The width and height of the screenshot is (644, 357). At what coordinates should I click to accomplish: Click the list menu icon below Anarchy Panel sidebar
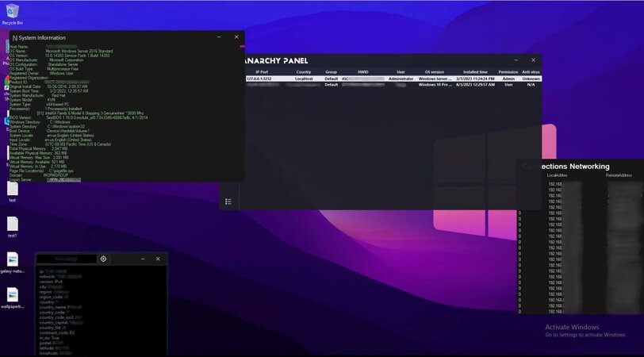point(228,202)
